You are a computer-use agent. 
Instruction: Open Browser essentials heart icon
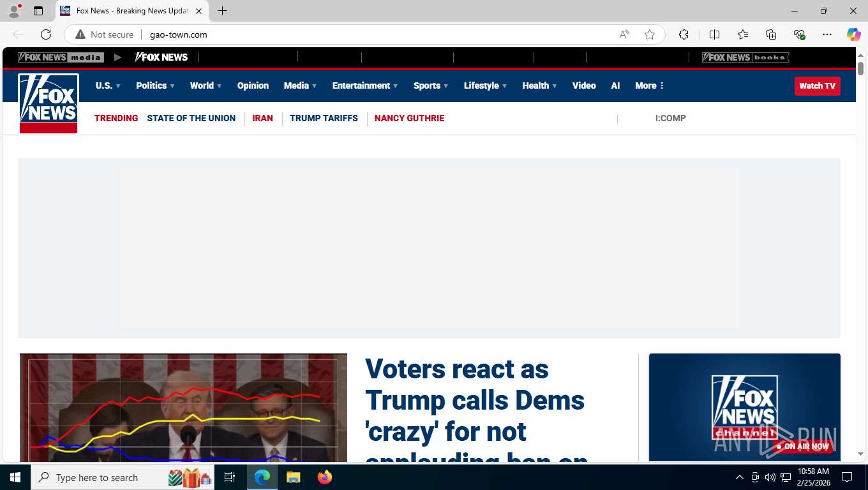[x=799, y=34]
